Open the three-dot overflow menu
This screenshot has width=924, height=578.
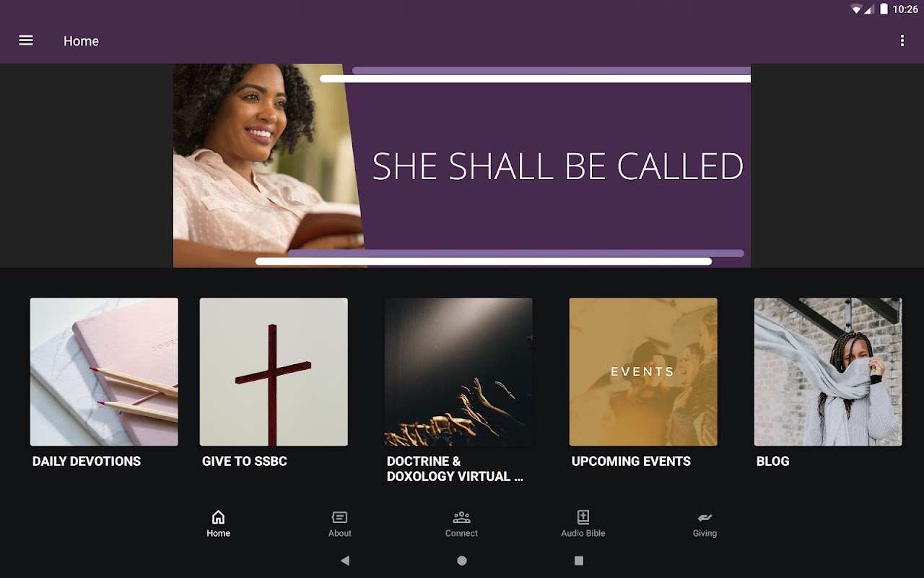pos(902,40)
